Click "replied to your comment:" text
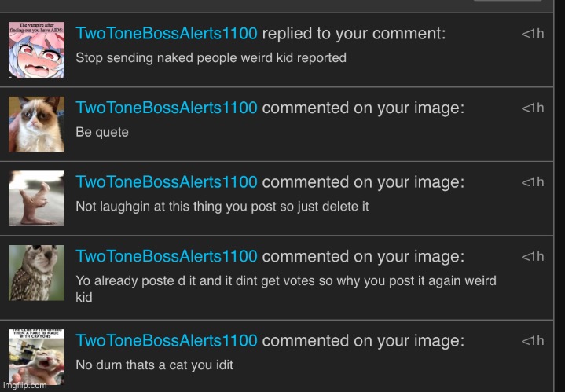565x392 pixels. click(x=354, y=34)
